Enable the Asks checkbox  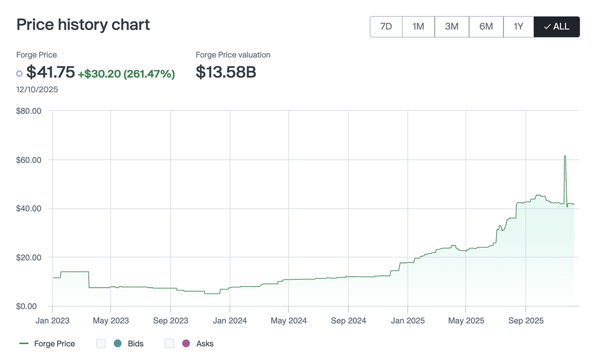point(169,343)
